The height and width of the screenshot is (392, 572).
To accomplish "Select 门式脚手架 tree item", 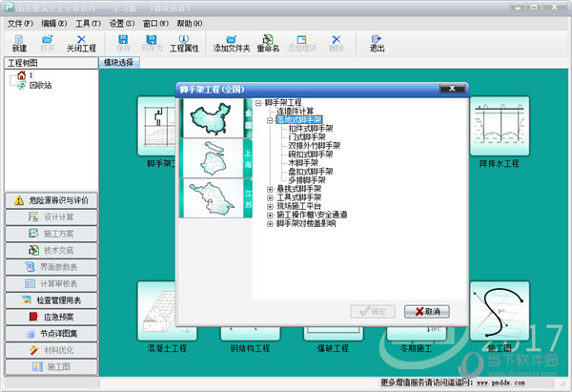I will 307,137.
